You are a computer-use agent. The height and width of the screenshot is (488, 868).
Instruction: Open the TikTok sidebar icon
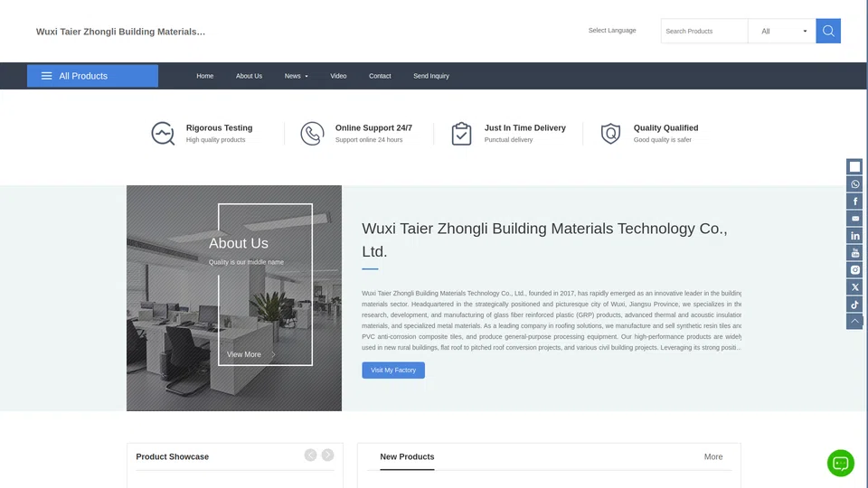pyautogui.click(x=854, y=305)
